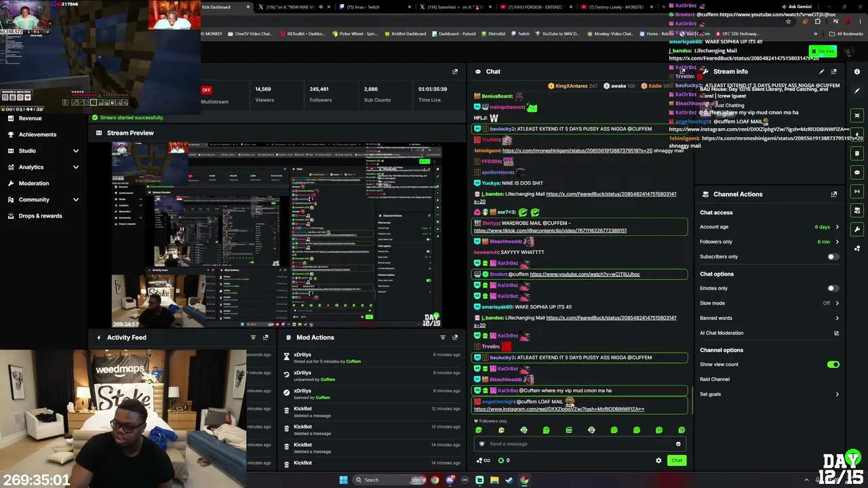Click the Stream Preview video thumbnail
The width and height of the screenshot is (868, 488).
tap(277, 235)
